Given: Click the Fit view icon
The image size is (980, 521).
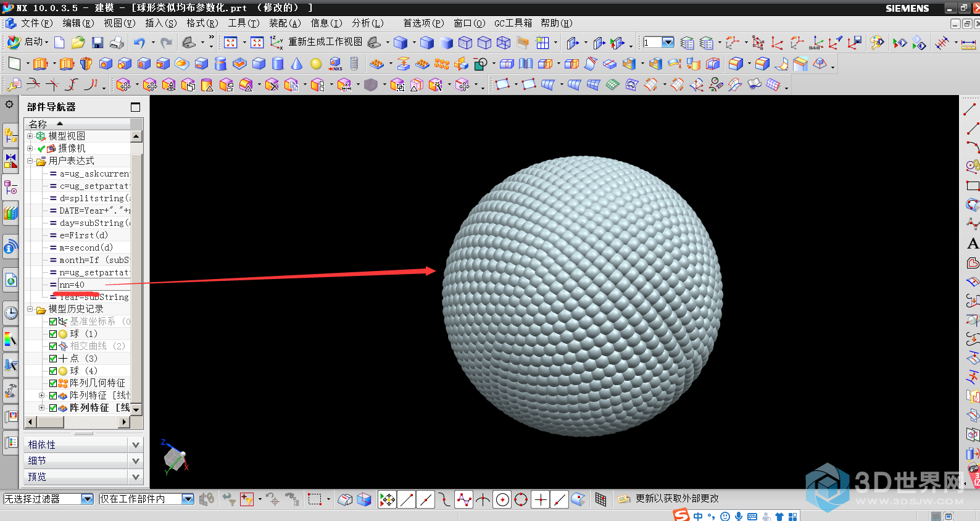Looking at the screenshot, I should 231,42.
